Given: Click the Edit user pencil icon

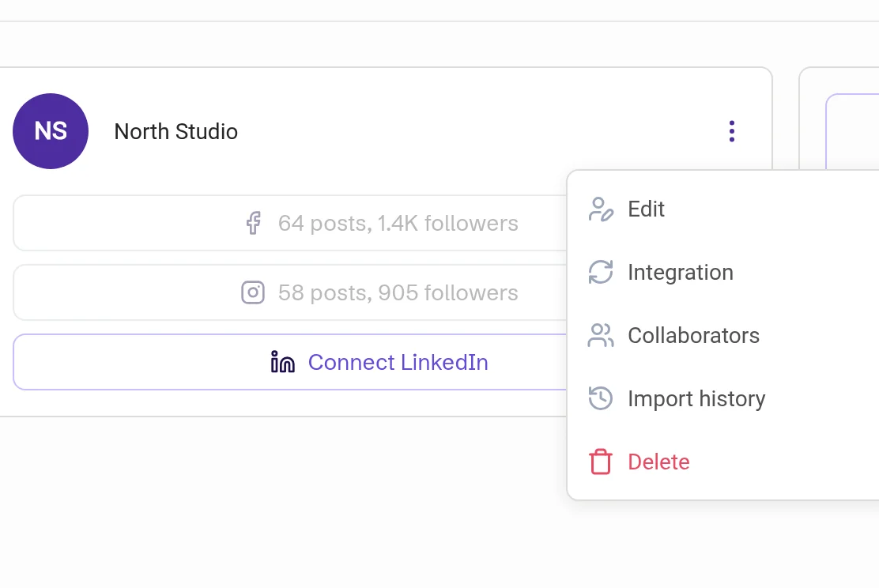Looking at the screenshot, I should pyautogui.click(x=601, y=209).
